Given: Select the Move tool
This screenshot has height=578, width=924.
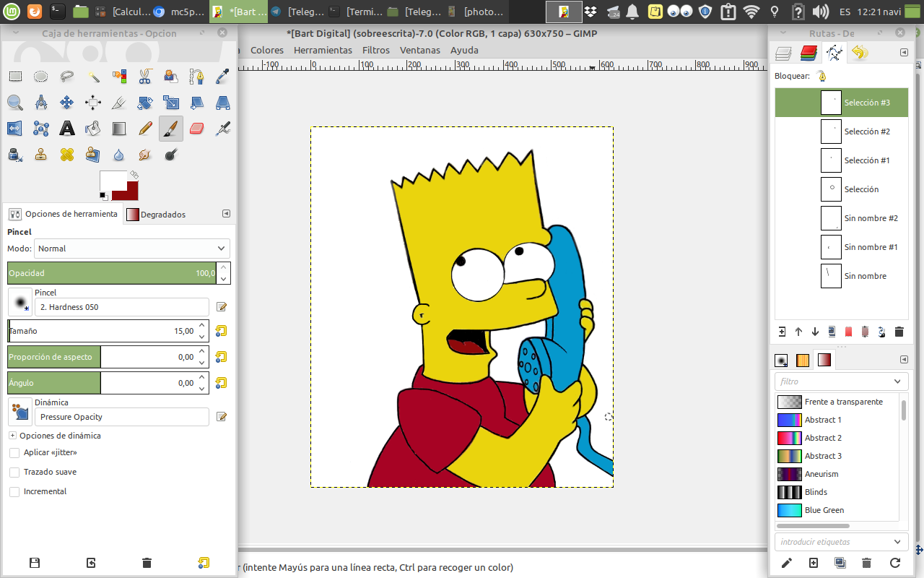Looking at the screenshot, I should 67,103.
